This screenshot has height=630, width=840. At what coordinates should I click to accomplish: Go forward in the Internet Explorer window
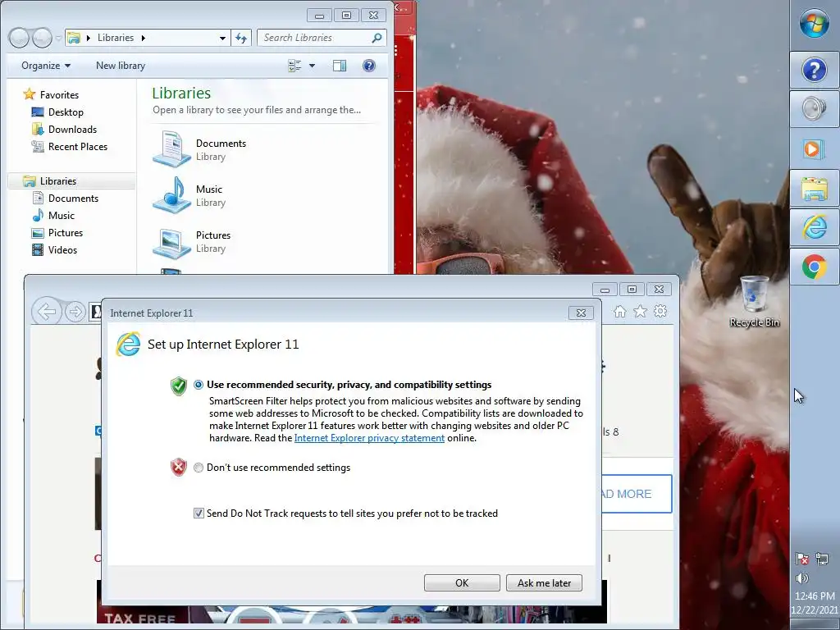tap(75, 311)
